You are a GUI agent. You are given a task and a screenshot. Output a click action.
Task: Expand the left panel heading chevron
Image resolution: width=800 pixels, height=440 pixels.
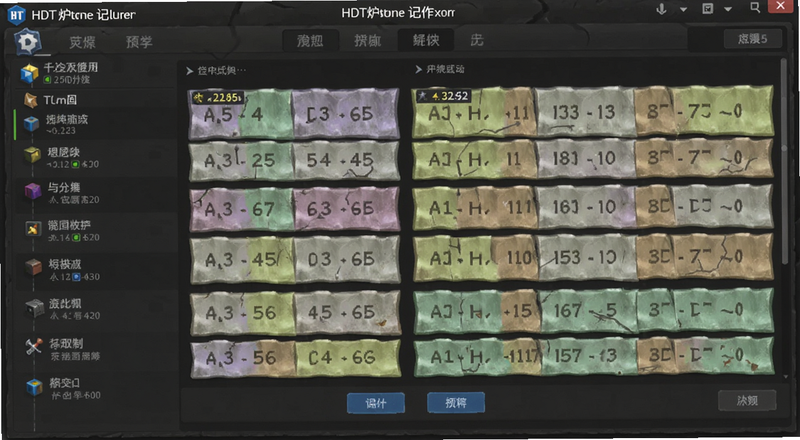[190, 71]
